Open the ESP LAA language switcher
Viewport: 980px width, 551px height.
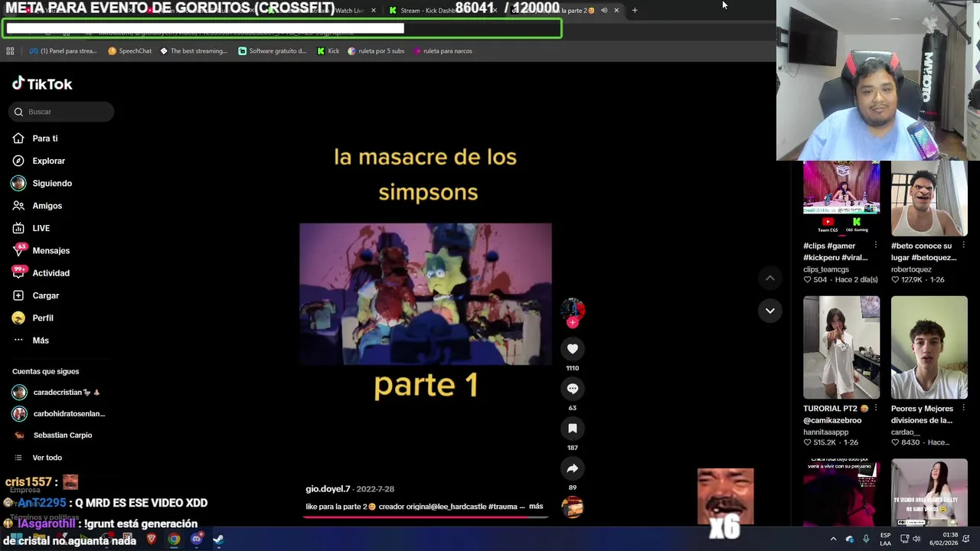(885, 540)
